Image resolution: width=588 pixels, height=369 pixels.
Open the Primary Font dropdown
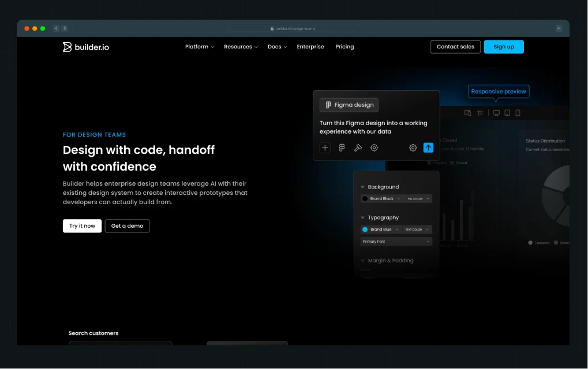point(396,242)
